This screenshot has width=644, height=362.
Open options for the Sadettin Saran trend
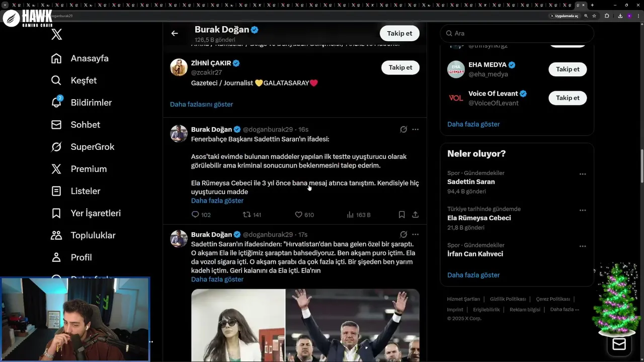[x=583, y=174]
